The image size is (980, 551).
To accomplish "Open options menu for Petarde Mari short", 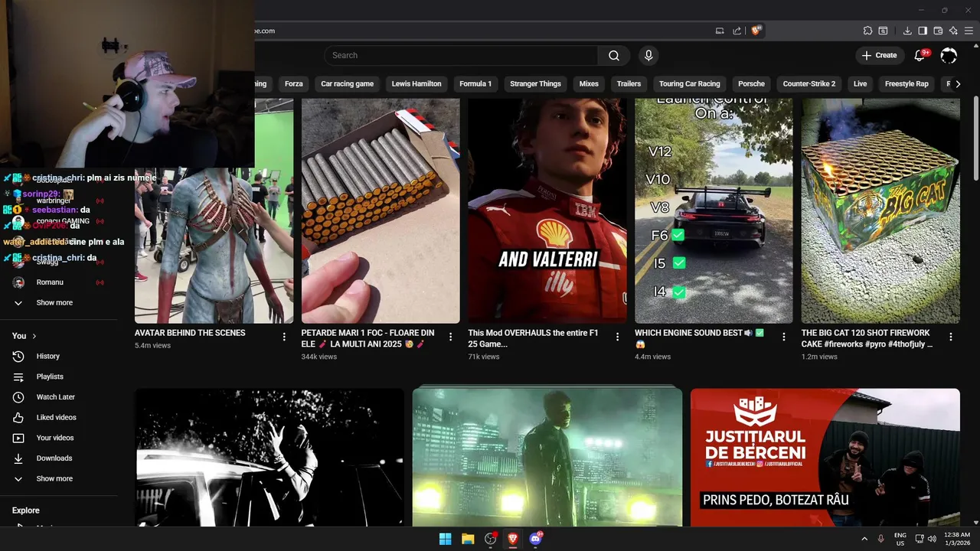I will point(450,337).
